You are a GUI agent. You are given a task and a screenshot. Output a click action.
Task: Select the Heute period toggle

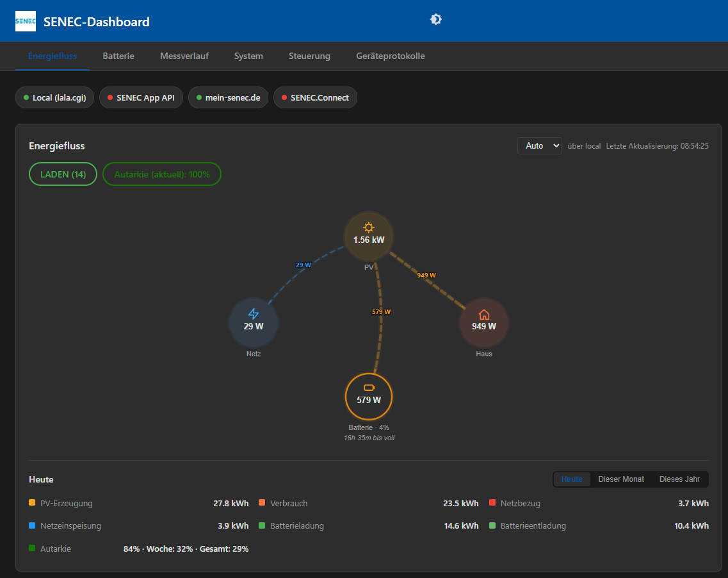pos(572,479)
